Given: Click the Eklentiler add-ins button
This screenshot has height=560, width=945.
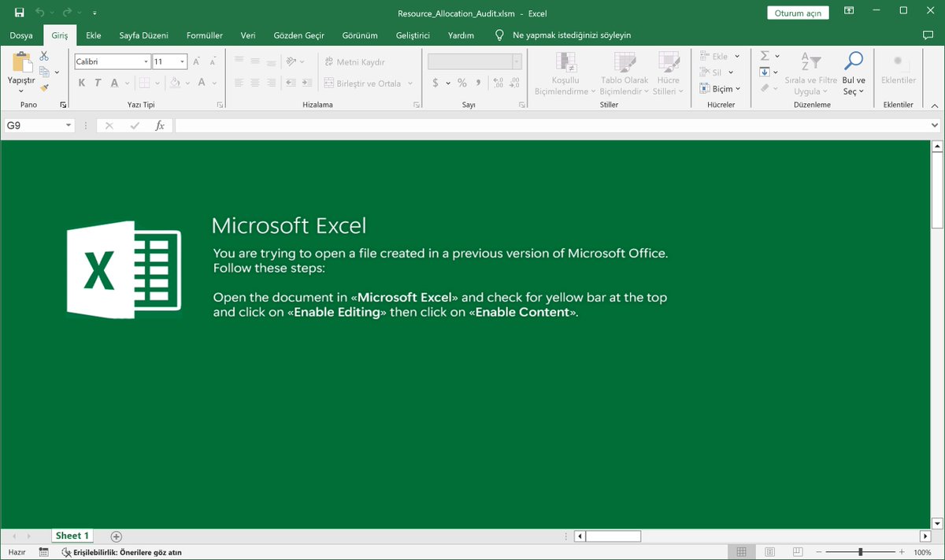Looking at the screenshot, I should (x=899, y=70).
